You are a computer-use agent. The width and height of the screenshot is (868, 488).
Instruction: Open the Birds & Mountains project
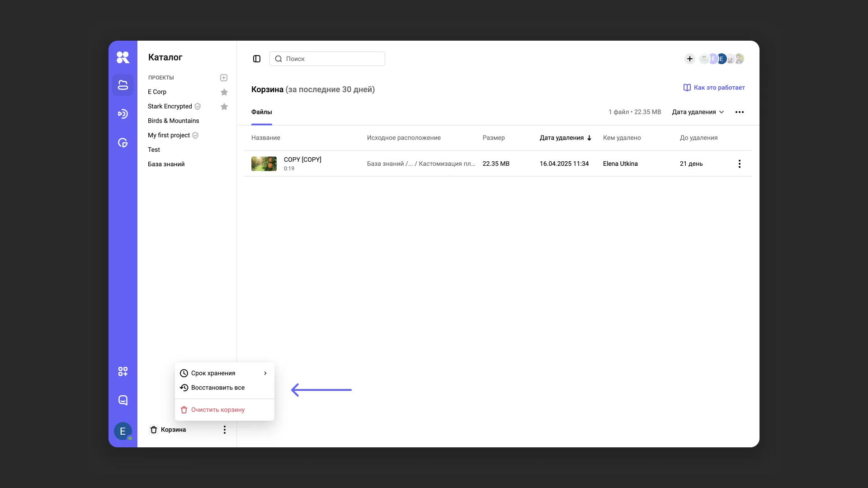(173, 121)
